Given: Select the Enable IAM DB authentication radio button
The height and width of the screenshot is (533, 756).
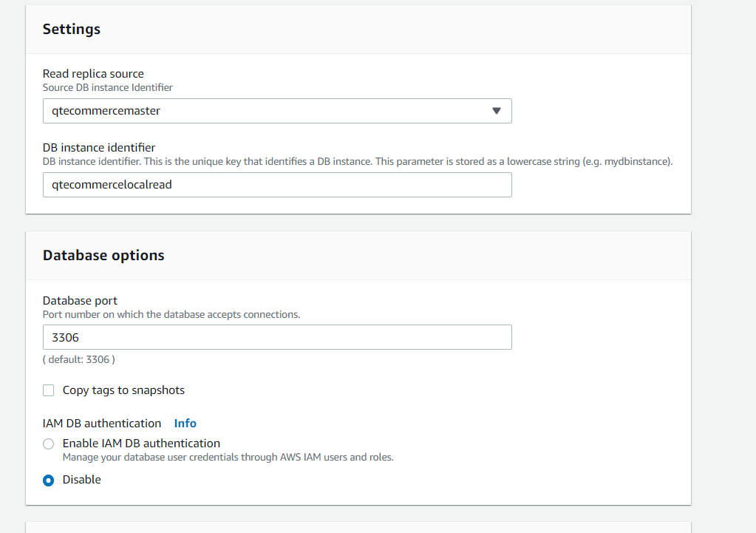Looking at the screenshot, I should click(49, 444).
